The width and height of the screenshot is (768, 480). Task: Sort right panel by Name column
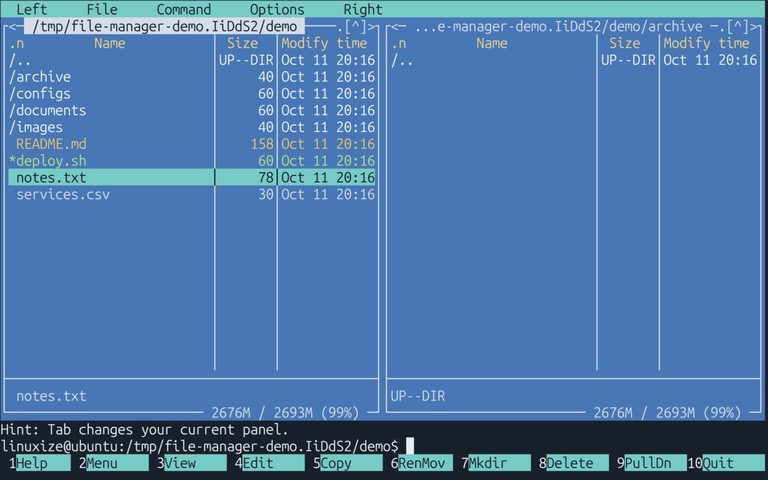pos(492,43)
